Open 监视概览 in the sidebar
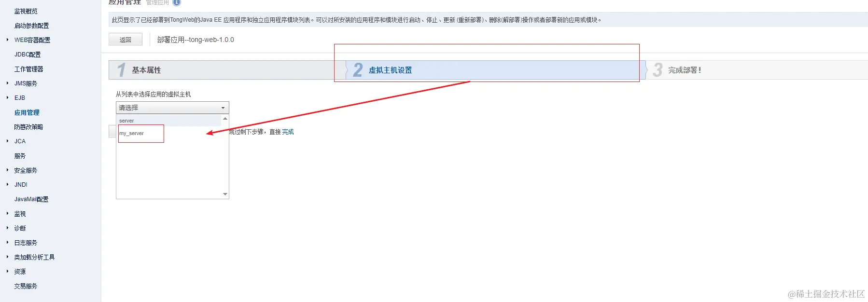Viewport: 868px width, 302px height. click(x=26, y=11)
